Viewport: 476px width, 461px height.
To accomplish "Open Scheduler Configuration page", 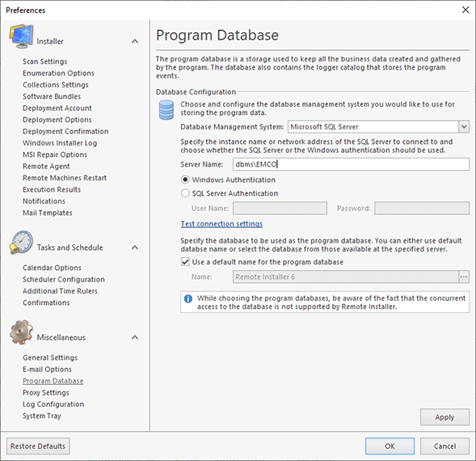I will (64, 279).
